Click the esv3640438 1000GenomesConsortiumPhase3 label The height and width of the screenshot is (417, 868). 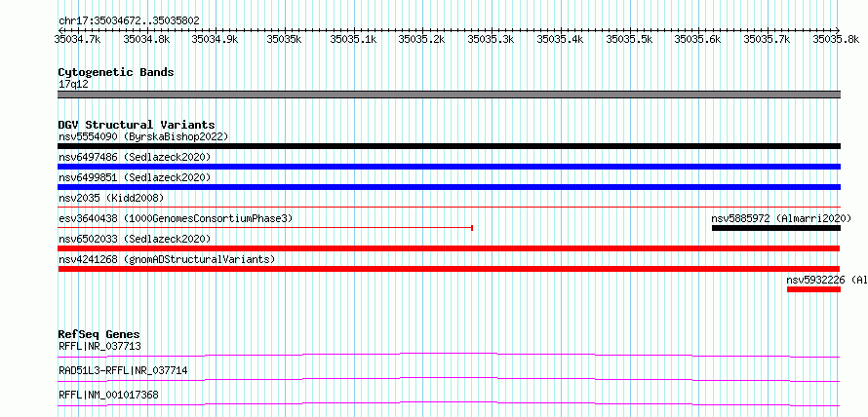point(176,218)
